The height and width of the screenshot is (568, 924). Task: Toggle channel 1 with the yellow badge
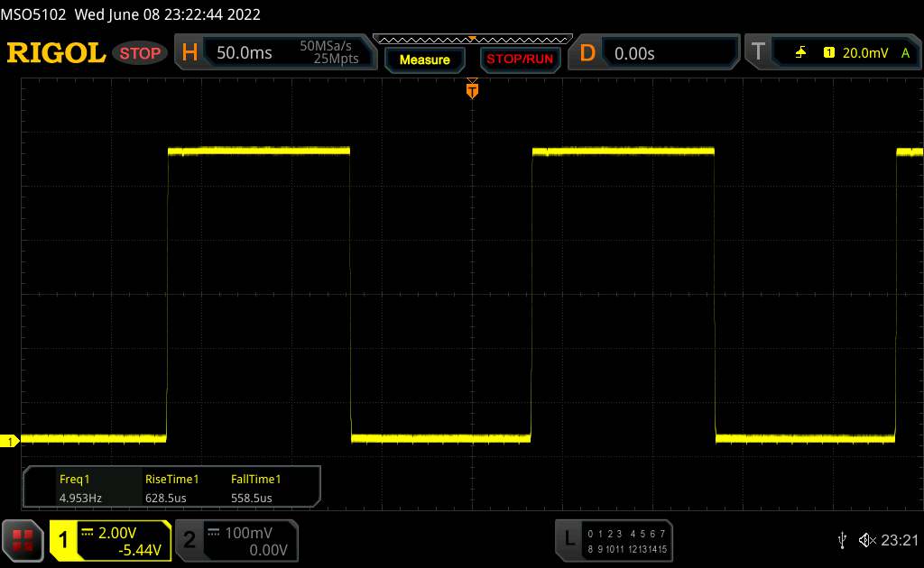pos(64,540)
